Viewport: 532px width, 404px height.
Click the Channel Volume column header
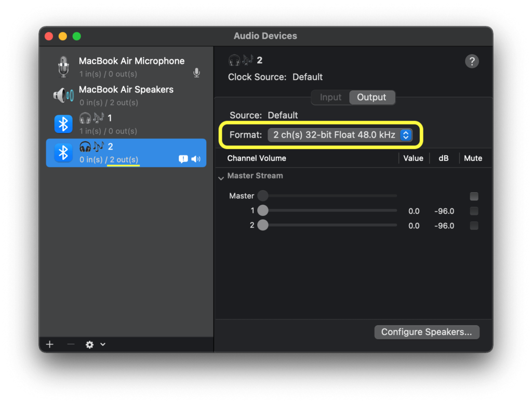[x=257, y=158]
